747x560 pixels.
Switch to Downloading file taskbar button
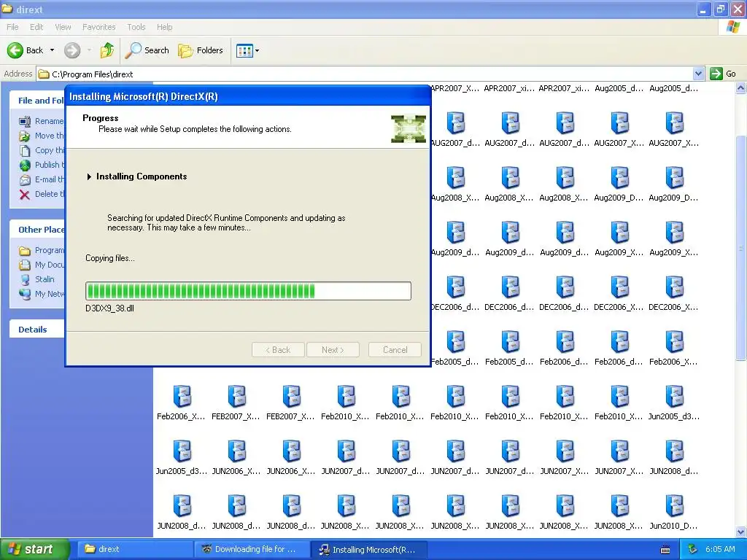pos(251,549)
